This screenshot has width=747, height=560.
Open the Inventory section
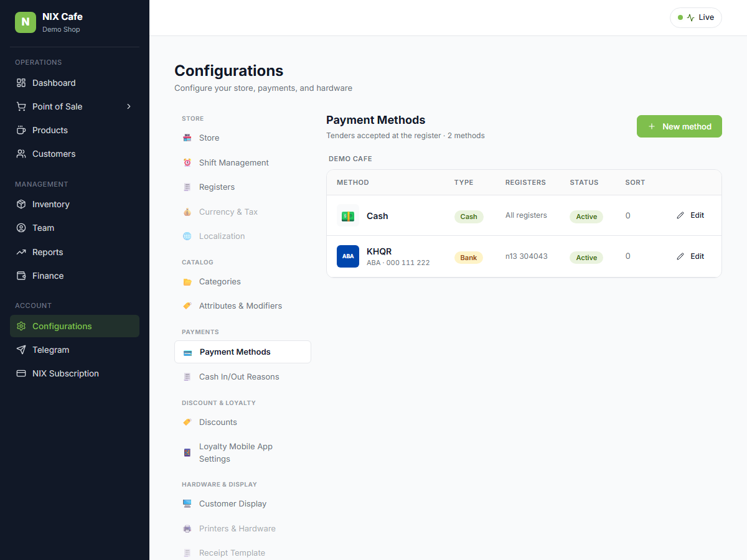click(x=75, y=204)
